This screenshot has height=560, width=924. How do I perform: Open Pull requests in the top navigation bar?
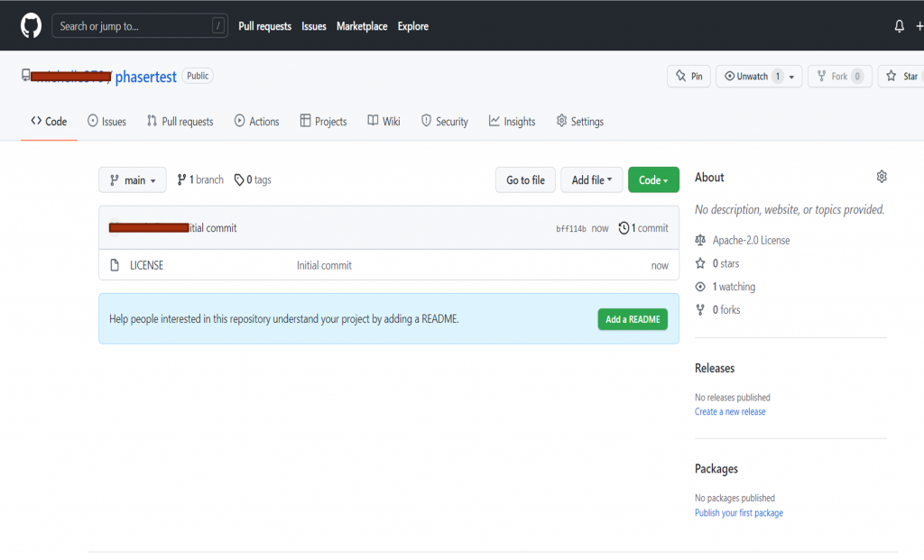264,26
